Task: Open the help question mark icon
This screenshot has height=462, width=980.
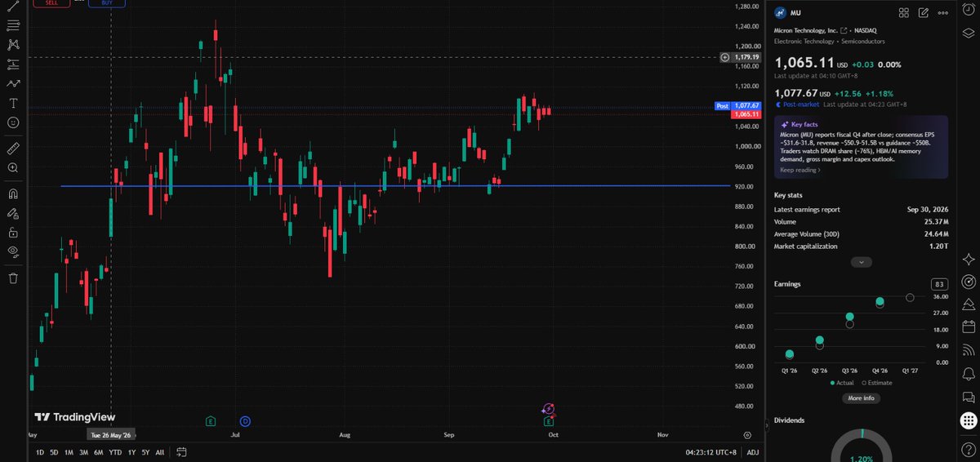Action: pos(968,448)
